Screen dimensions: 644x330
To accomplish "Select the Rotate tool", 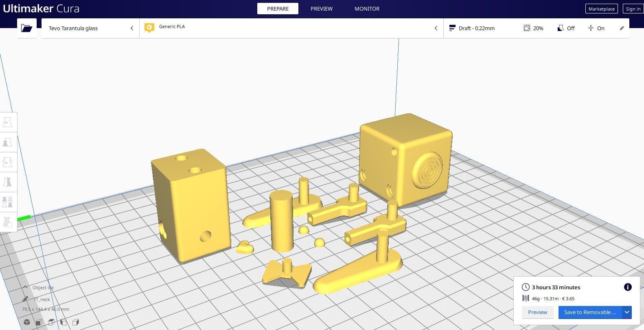I will (x=8, y=162).
